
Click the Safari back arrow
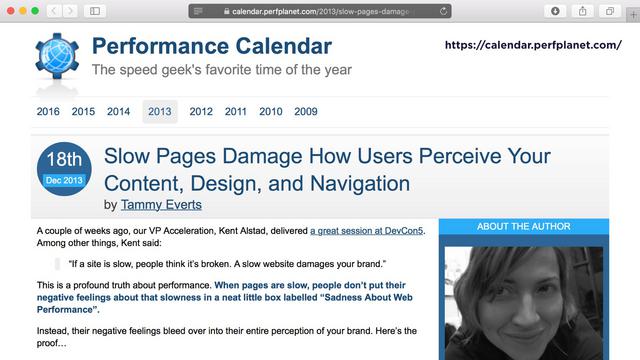tap(53, 11)
